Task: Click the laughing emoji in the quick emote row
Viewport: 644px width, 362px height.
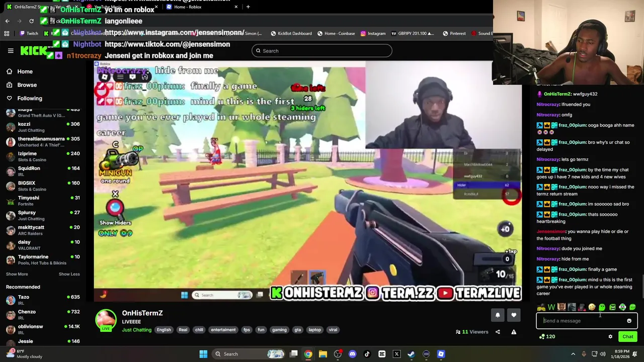Action: pyautogui.click(x=592, y=307)
